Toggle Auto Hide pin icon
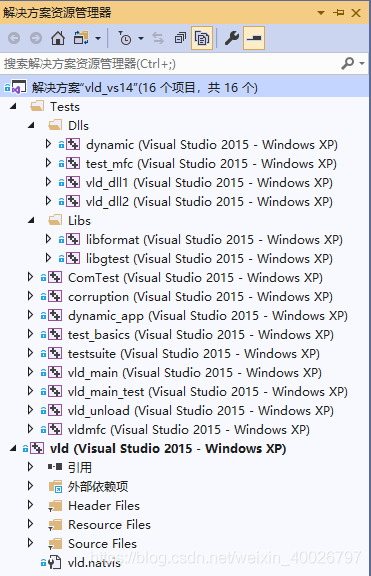This screenshot has height=576, width=371. [338, 13]
